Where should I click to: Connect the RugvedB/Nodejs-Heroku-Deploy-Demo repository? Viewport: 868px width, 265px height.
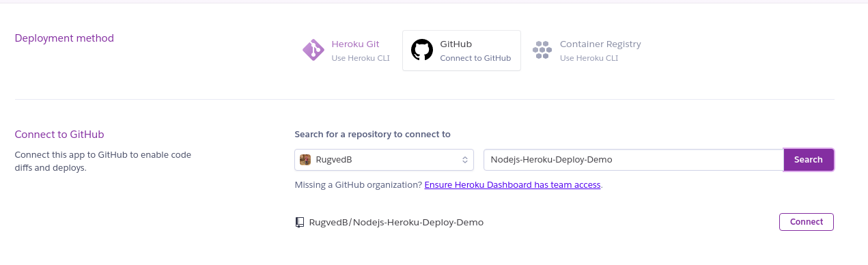[807, 222]
